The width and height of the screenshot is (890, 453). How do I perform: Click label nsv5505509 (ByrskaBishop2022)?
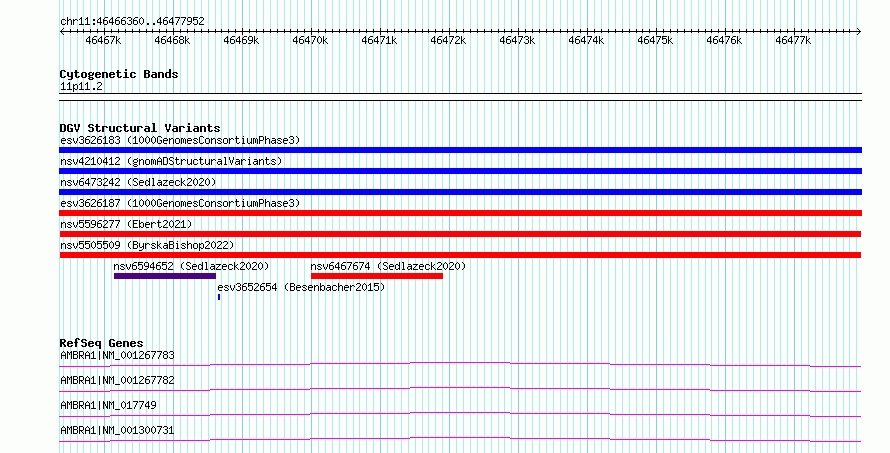coord(147,245)
